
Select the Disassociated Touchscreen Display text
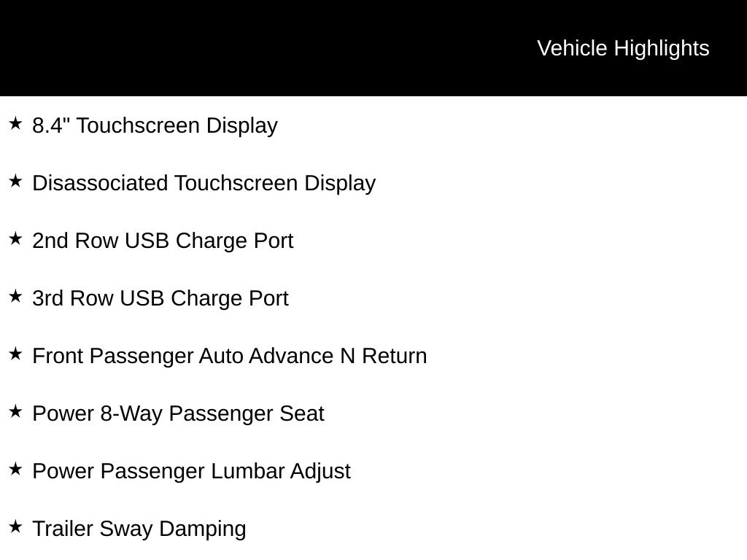204,184
